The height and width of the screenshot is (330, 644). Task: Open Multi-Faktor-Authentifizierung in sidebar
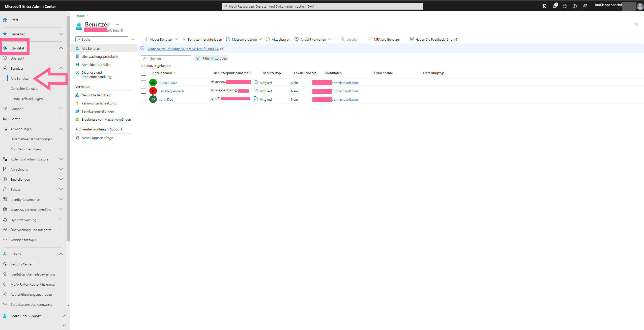pyautogui.click(x=33, y=284)
